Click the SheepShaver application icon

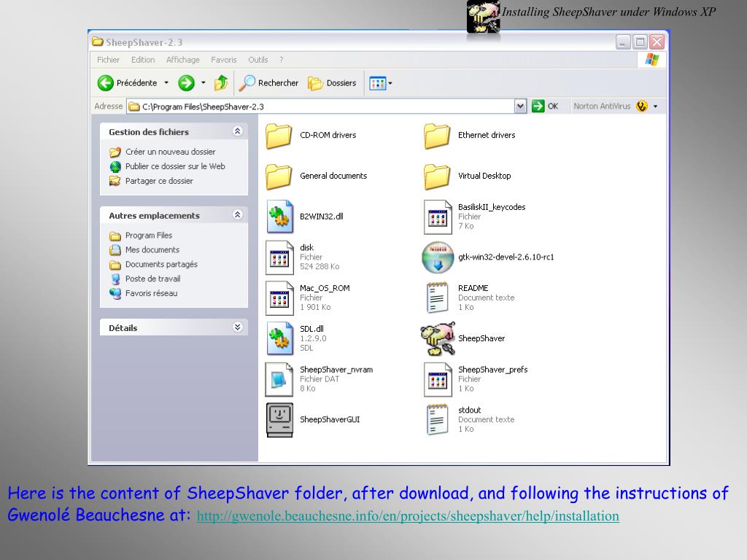point(438,338)
